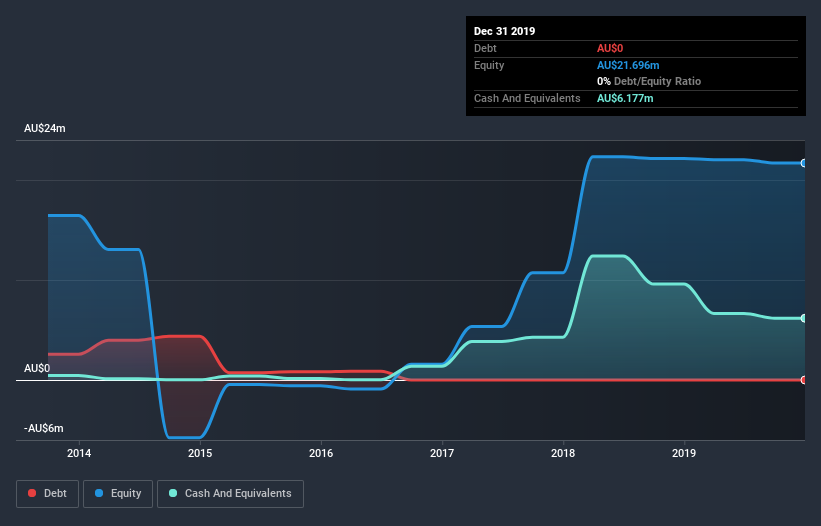Click the AU$0 y-axis label
This screenshot has height=526, width=821.
tap(37, 368)
